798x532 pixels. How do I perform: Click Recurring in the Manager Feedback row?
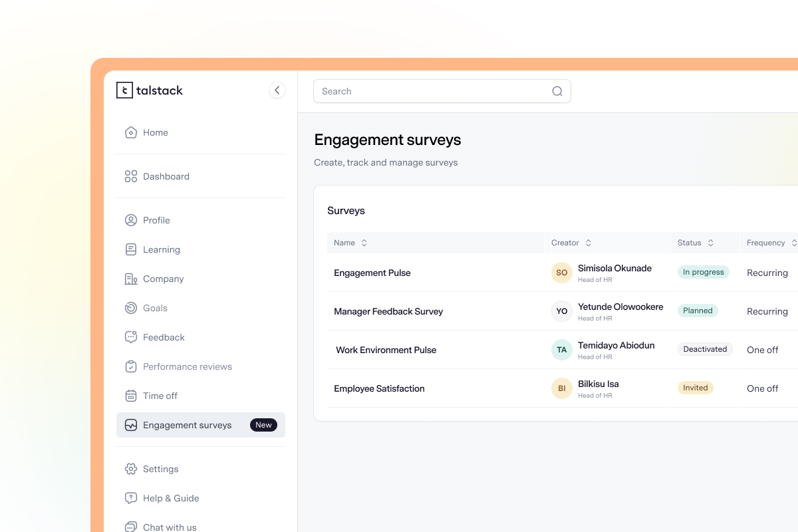click(767, 311)
